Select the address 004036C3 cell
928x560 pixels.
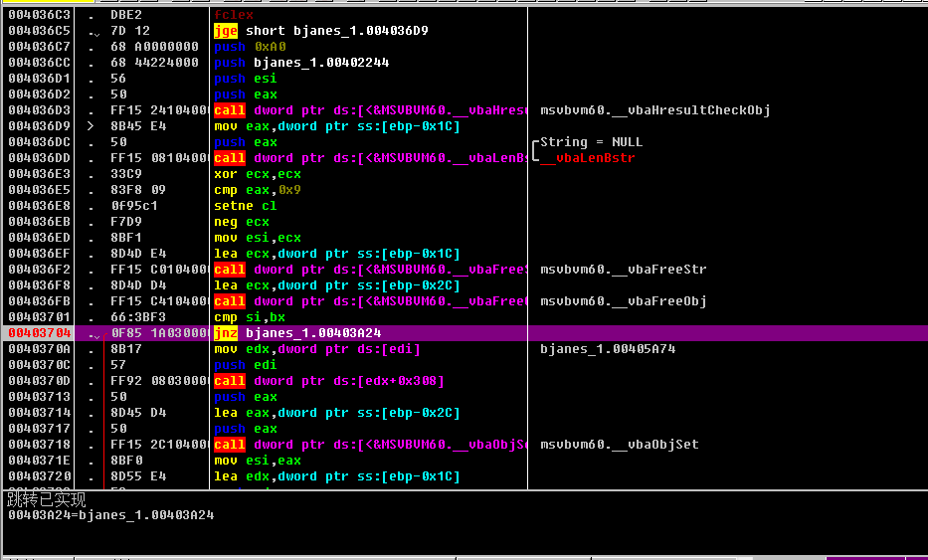(x=39, y=15)
